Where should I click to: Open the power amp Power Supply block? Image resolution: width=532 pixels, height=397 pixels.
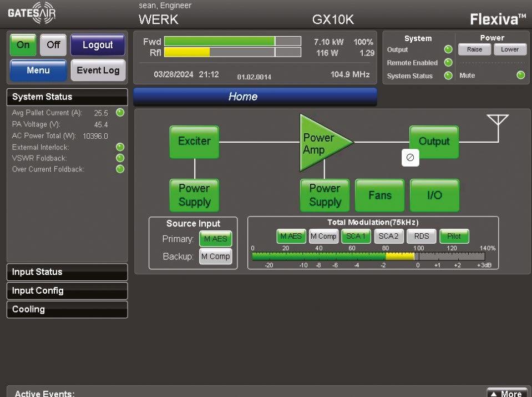click(325, 195)
